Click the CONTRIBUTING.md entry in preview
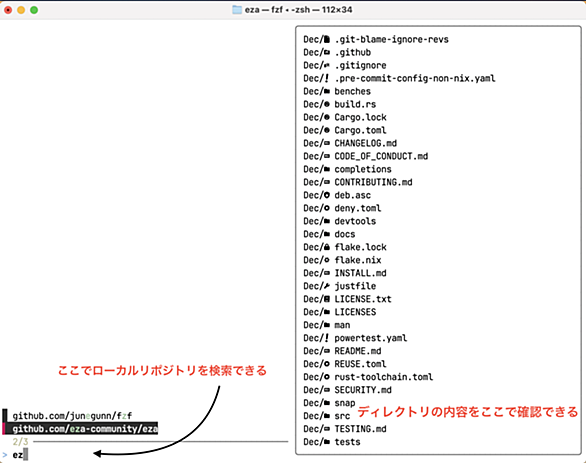 373,182
